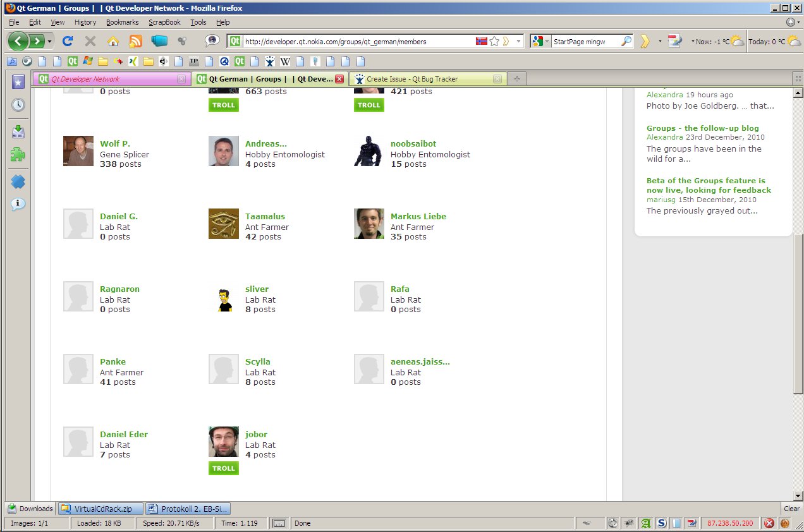This screenshot has height=532, width=804.
Task: Click the Clear downloads button
Action: [791, 509]
